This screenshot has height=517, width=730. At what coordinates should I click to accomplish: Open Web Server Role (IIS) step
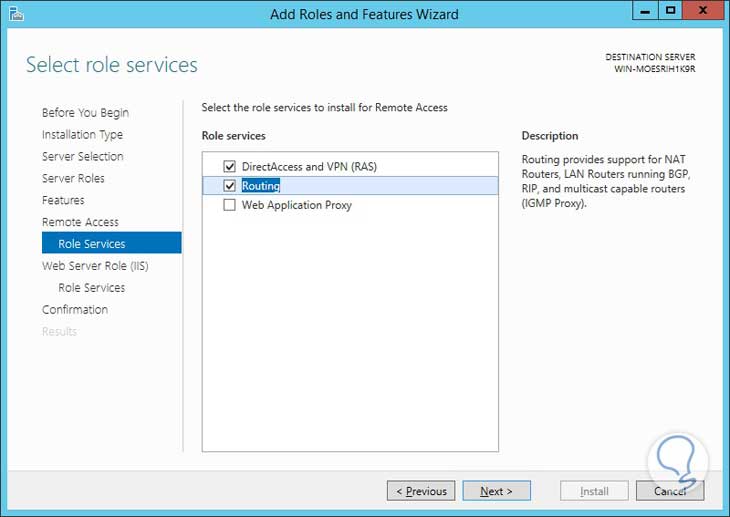pyautogui.click(x=95, y=266)
